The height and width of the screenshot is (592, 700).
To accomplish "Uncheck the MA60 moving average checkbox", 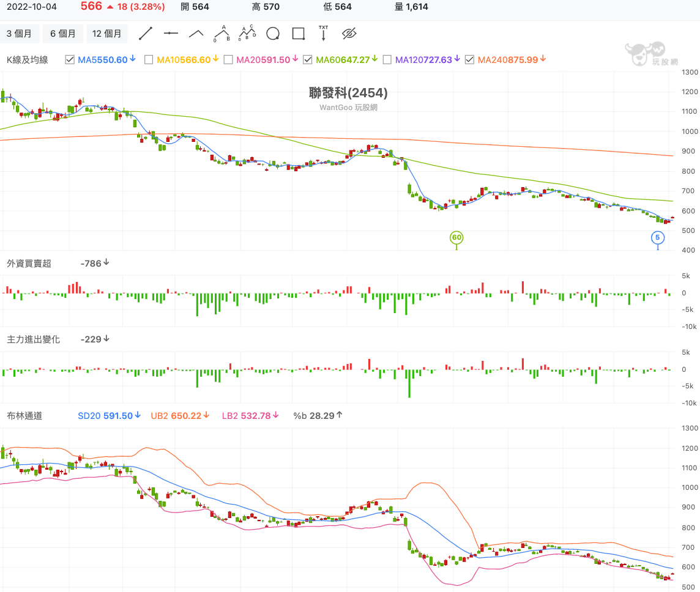I will click(x=308, y=60).
